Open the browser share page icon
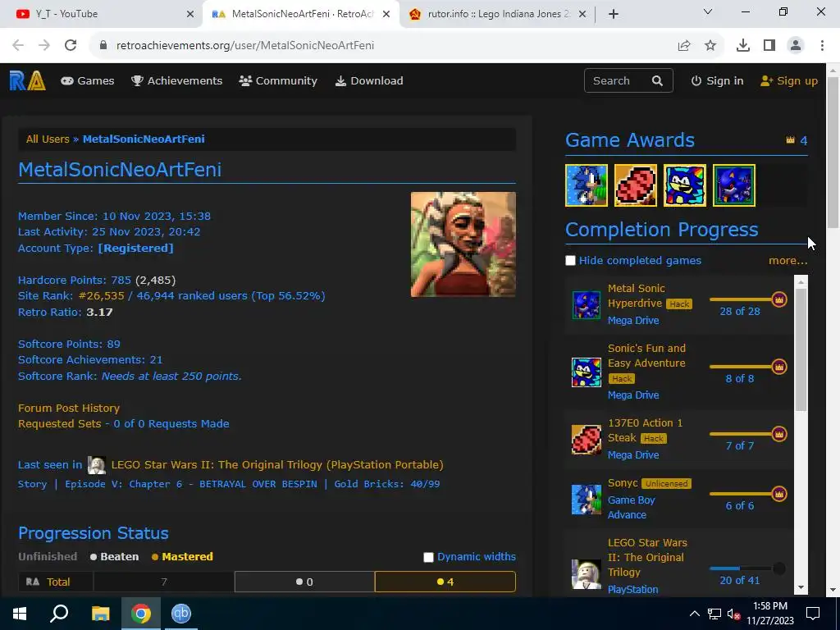The height and width of the screenshot is (630, 840). (684, 46)
